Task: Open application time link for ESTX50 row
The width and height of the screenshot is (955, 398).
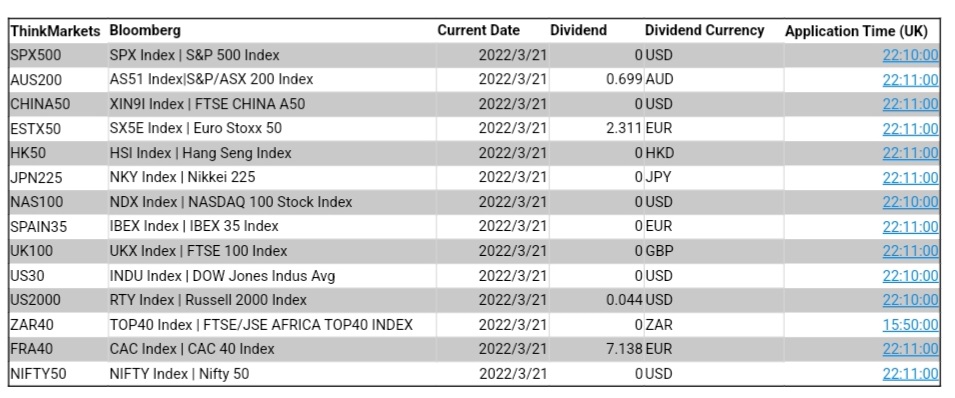Action: [x=911, y=129]
